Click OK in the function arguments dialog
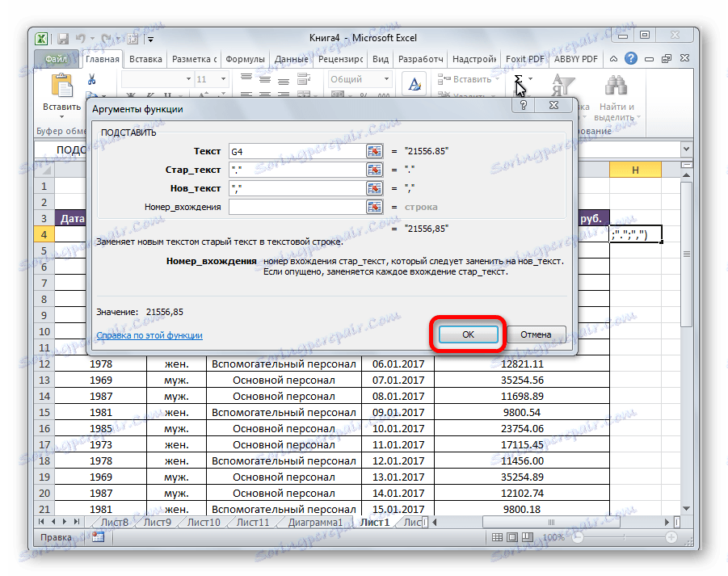The image size is (728, 576). click(x=468, y=334)
